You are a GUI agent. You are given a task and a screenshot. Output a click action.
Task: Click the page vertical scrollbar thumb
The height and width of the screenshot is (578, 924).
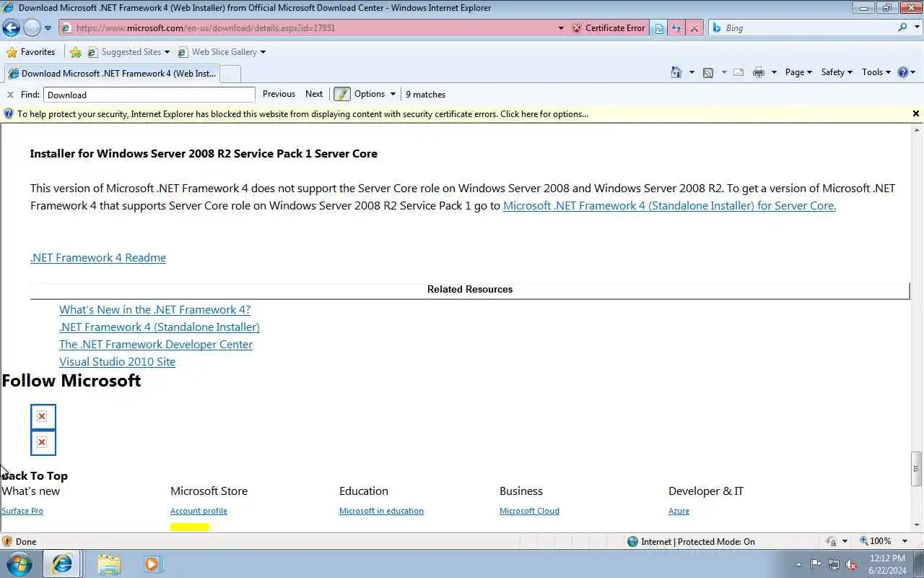pyautogui.click(x=916, y=469)
